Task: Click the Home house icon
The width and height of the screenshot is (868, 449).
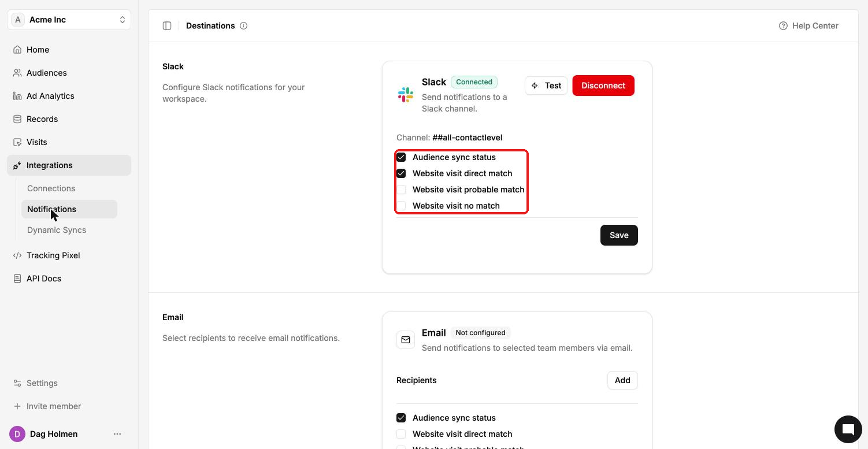Action: pyautogui.click(x=17, y=50)
